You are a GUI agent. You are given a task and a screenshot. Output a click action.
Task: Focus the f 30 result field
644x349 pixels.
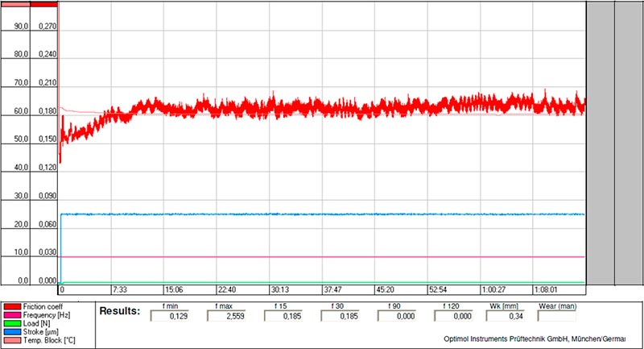[x=334, y=317]
